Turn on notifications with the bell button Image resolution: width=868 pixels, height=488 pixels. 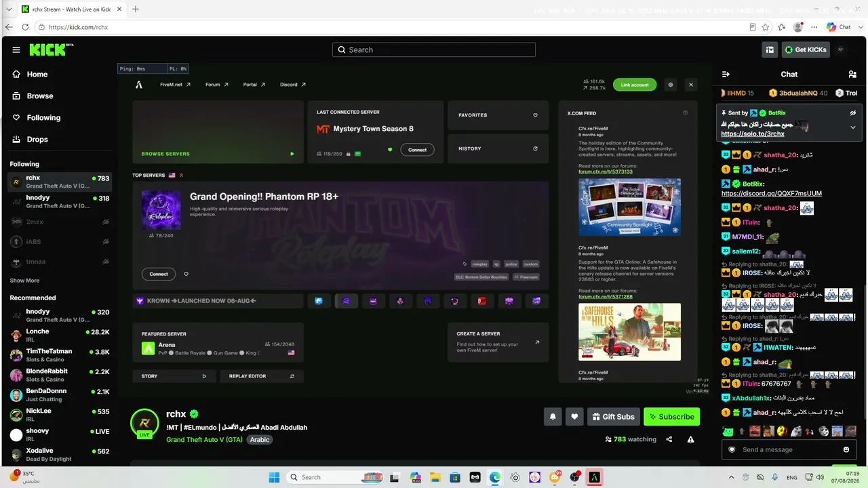[553, 417]
